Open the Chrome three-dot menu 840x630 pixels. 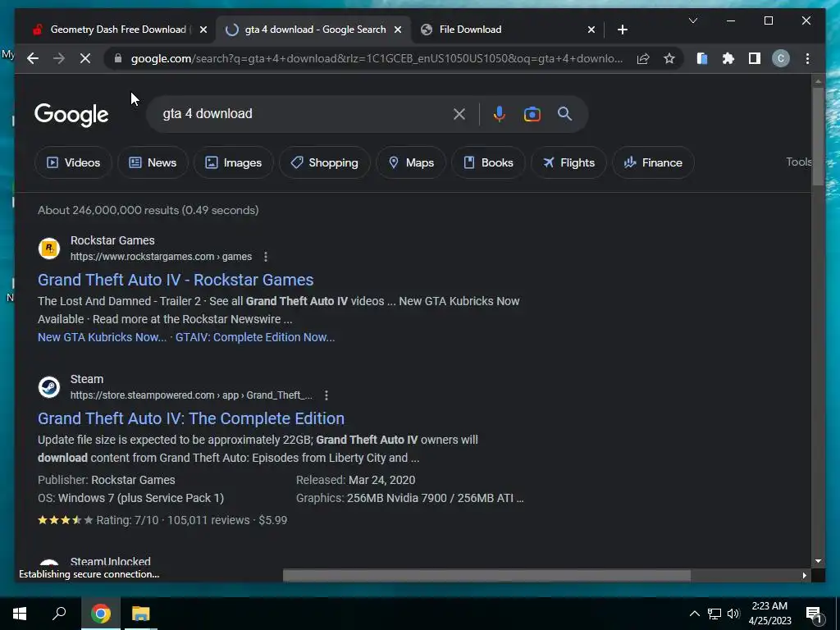pos(807,58)
